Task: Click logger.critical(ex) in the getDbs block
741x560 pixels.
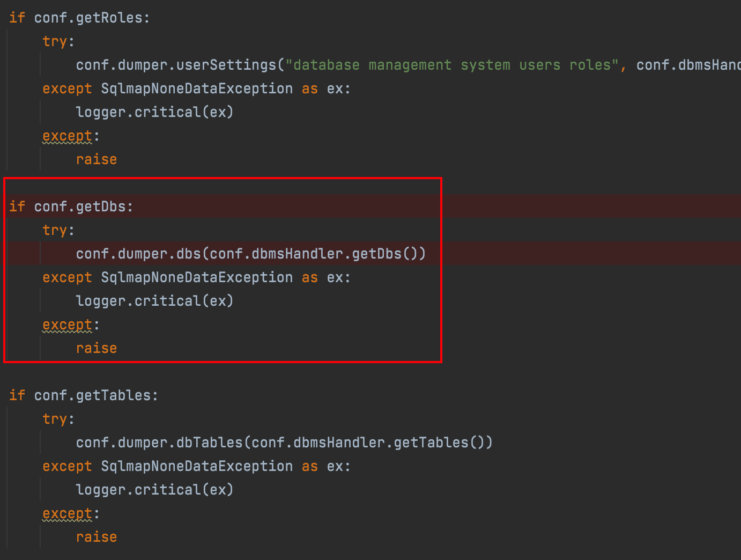Action: [x=154, y=301]
